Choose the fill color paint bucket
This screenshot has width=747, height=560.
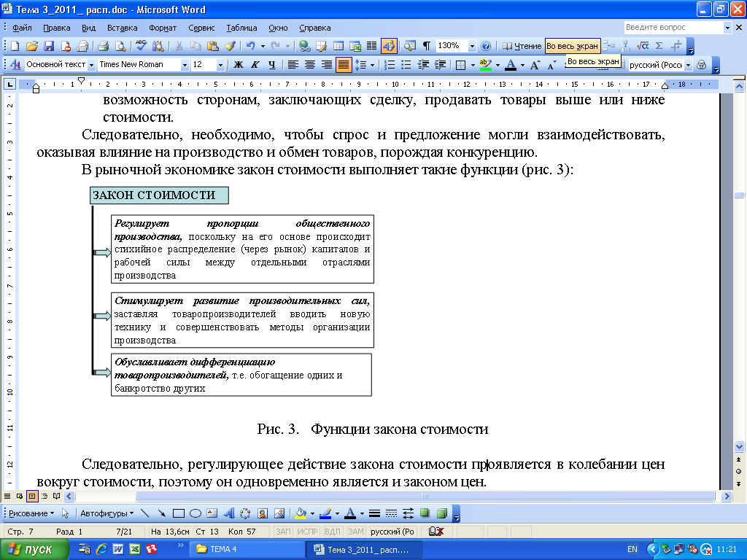(301, 513)
